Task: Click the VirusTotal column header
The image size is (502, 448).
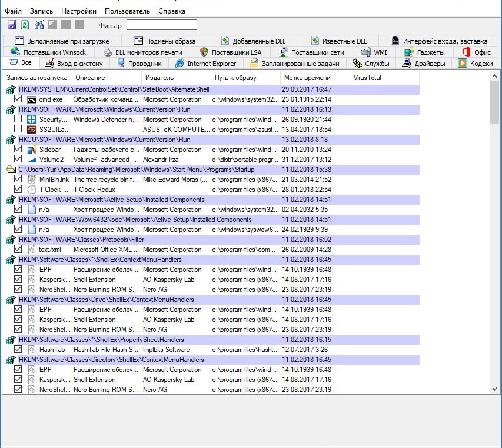Action: tap(384, 78)
